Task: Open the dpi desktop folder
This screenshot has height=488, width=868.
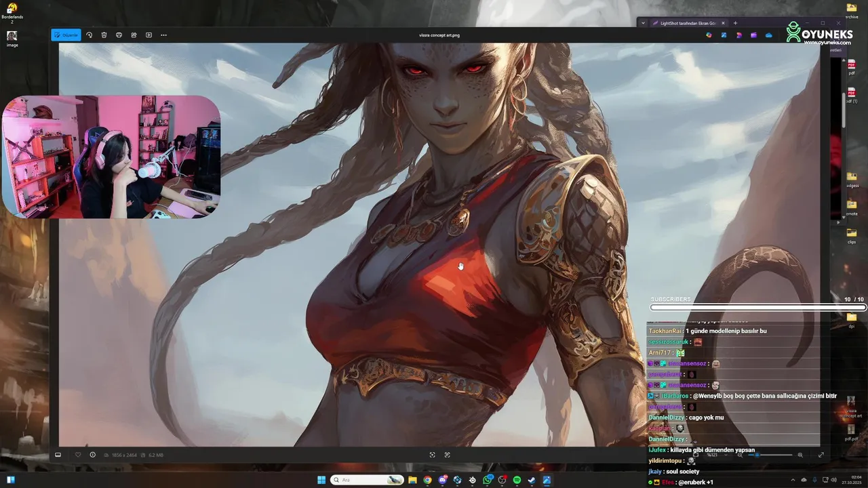Action: 852,320
